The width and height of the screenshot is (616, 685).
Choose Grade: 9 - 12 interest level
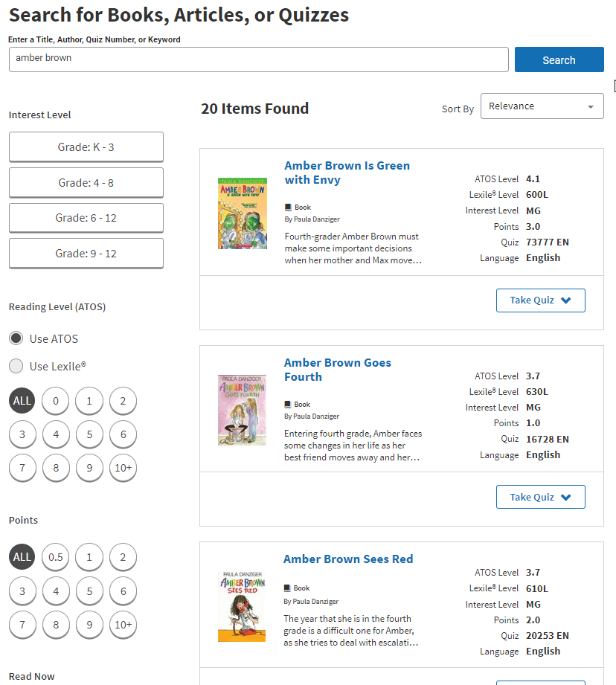click(x=86, y=254)
